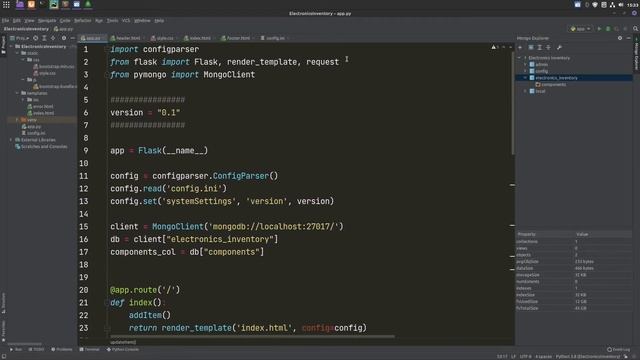Click the editor warnings indicator icon
The image size is (640, 360).
495,47
